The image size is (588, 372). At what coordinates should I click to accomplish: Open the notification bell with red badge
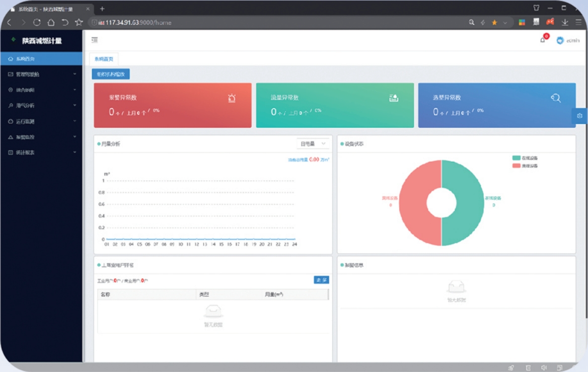tap(544, 39)
